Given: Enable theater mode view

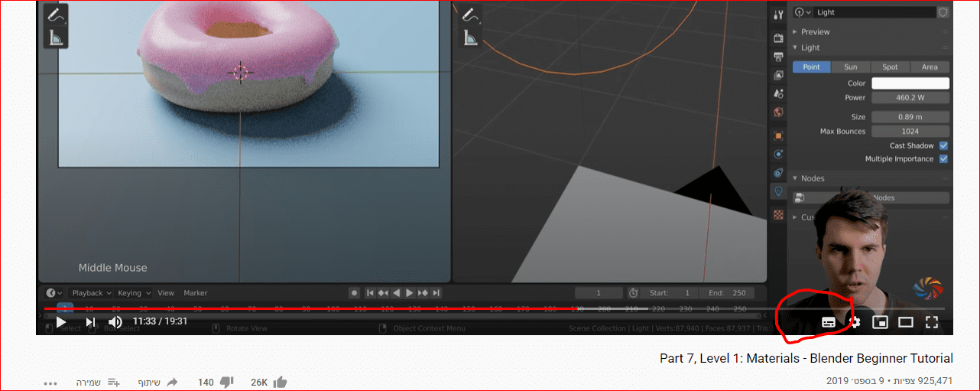Looking at the screenshot, I should click(906, 322).
